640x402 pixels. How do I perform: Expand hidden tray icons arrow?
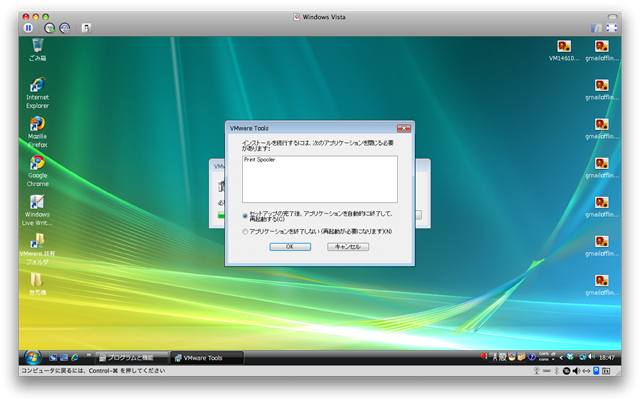click(x=561, y=358)
